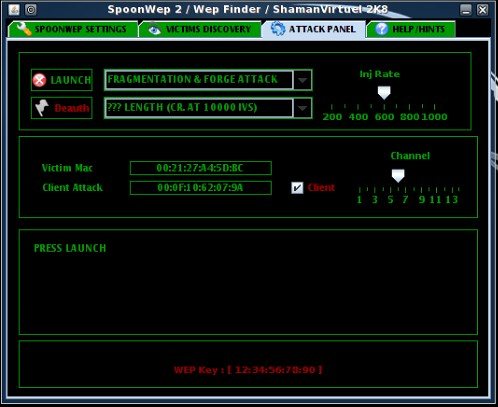Screen dimensions: 498x407
Task: Click the gear icon on Attack Panel
Action: [x=278, y=29]
